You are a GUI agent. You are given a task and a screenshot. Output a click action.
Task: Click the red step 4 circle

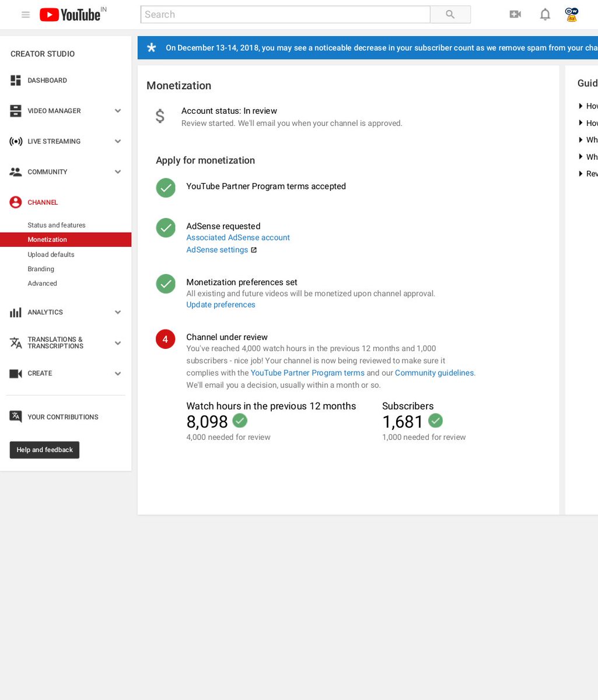point(166,339)
